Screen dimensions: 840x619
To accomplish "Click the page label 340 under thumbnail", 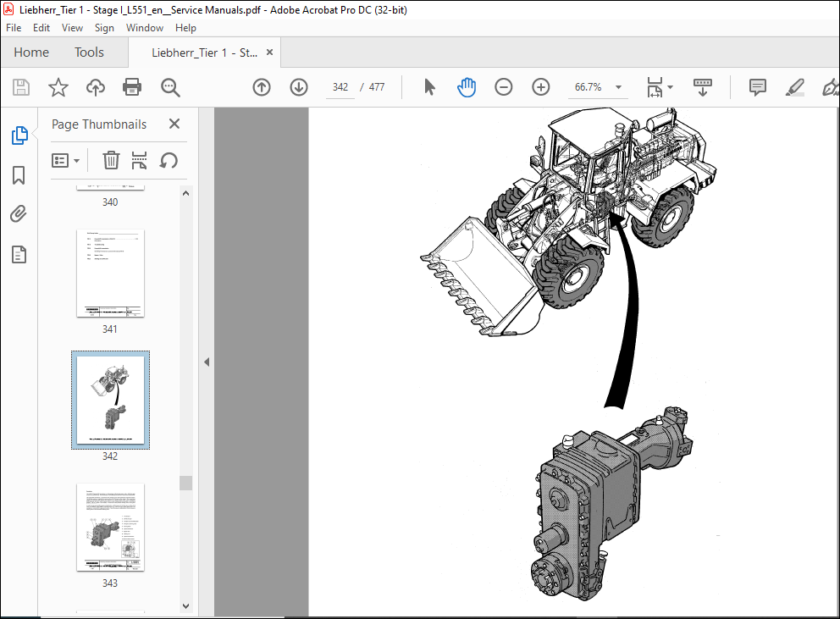I will coord(110,202).
